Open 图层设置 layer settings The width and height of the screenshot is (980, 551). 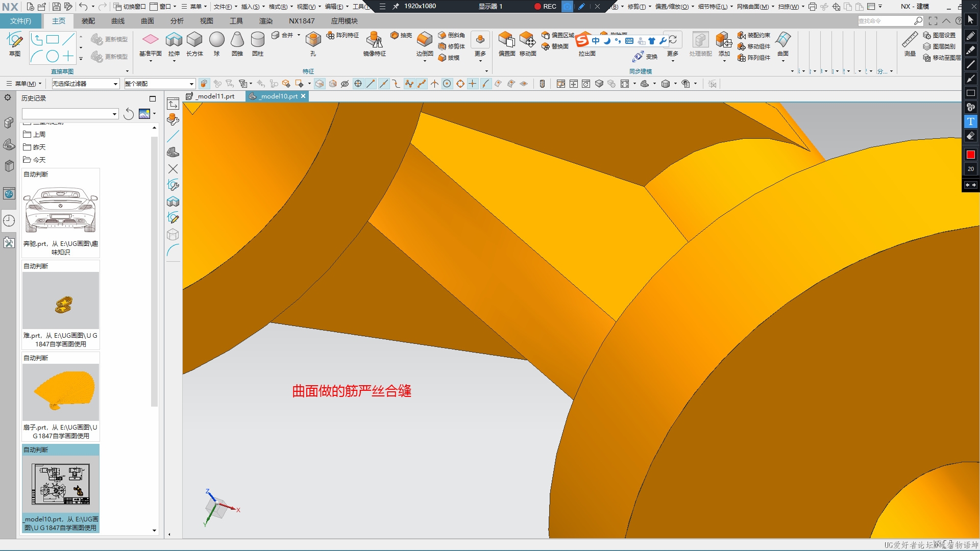point(939,35)
